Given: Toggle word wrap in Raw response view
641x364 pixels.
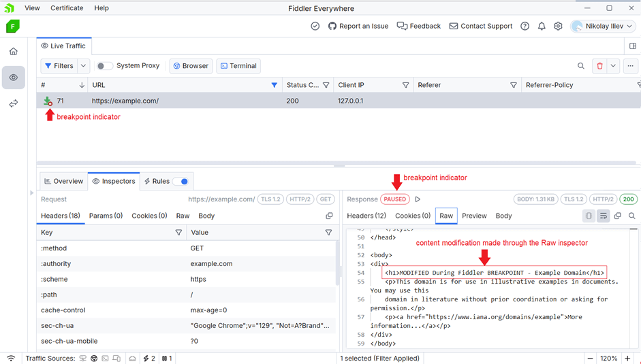Looking at the screenshot, I should [603, 216].
